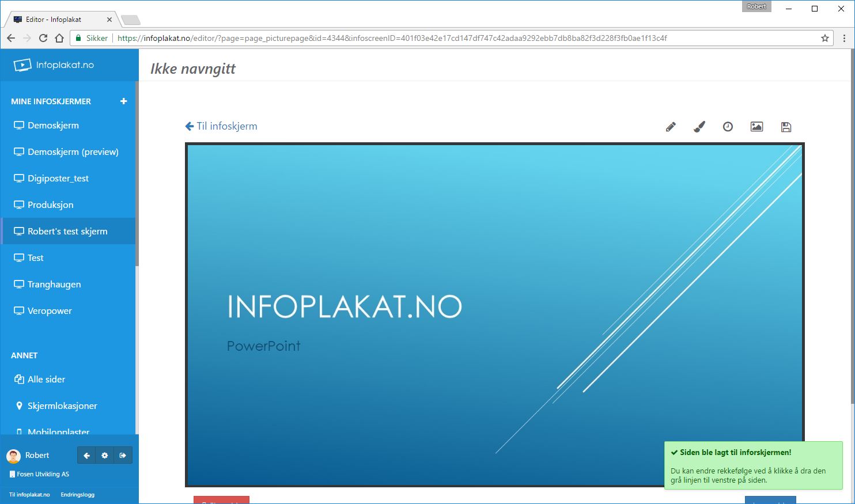
Task: Open the paintbrush design tool
Action: [699, 127]
